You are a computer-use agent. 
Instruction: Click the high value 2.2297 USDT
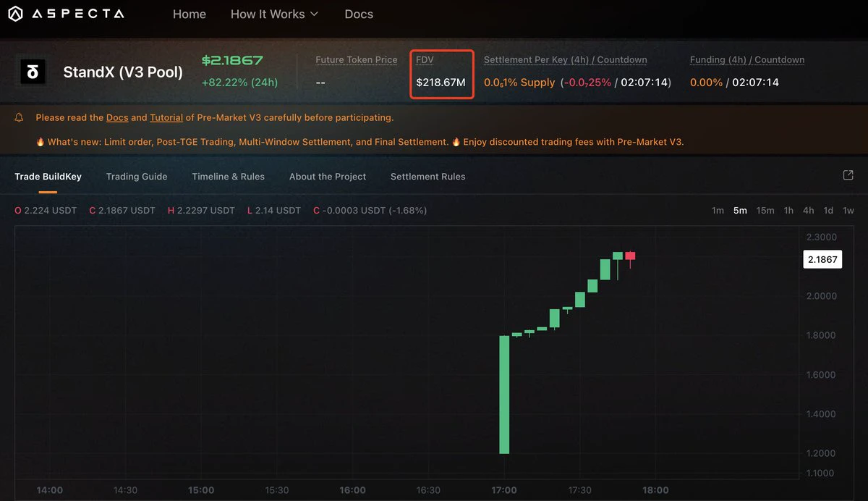point(206,211)
